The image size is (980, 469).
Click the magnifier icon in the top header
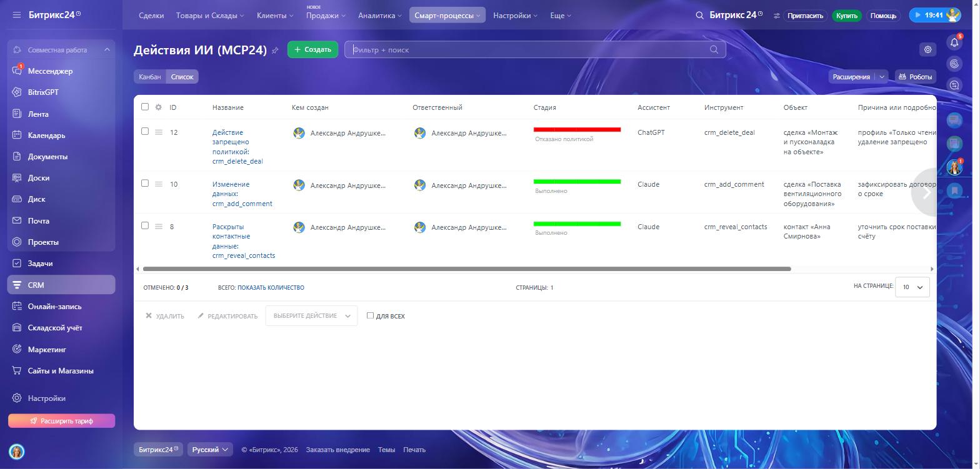pos(700,15)
